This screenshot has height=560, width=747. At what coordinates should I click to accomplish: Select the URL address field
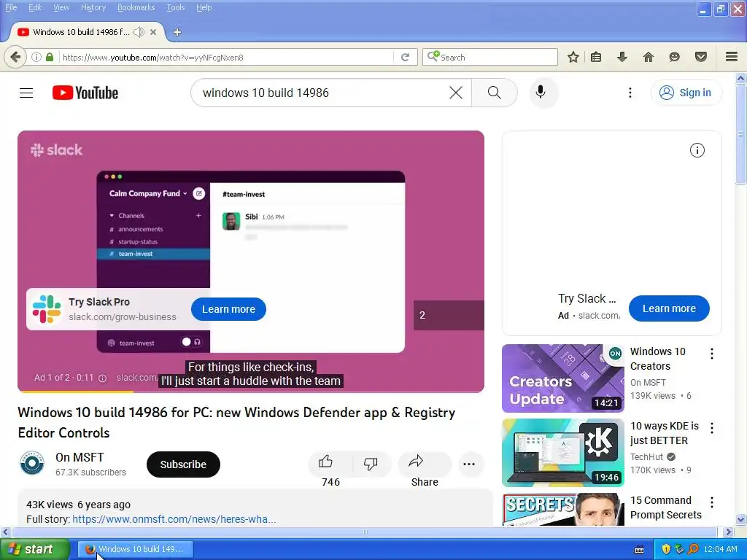click(x=226, y=57)
